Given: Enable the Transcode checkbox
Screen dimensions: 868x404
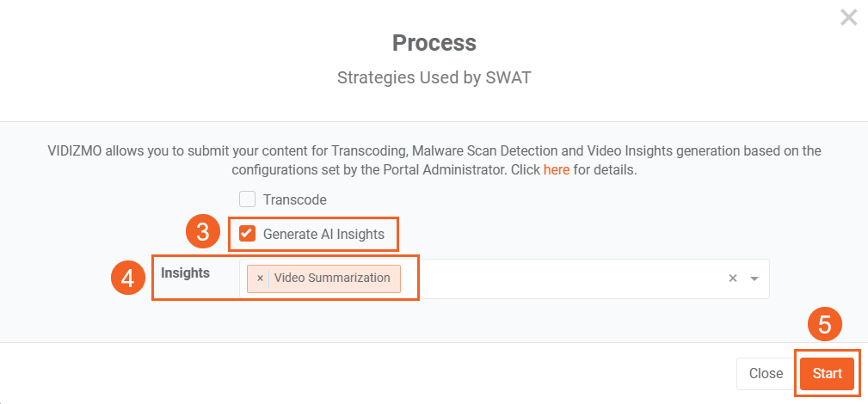Looking at the screenshot, I should click(248, 199).
